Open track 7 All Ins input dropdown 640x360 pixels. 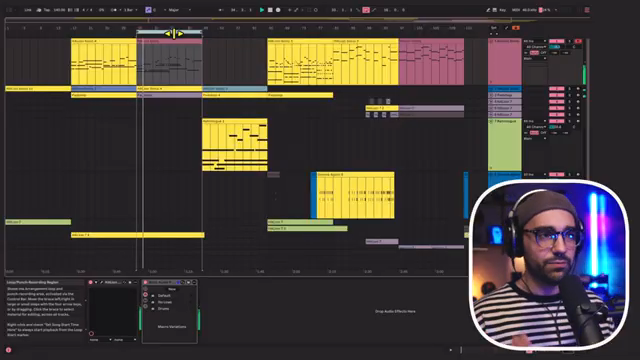click(535, 121)
